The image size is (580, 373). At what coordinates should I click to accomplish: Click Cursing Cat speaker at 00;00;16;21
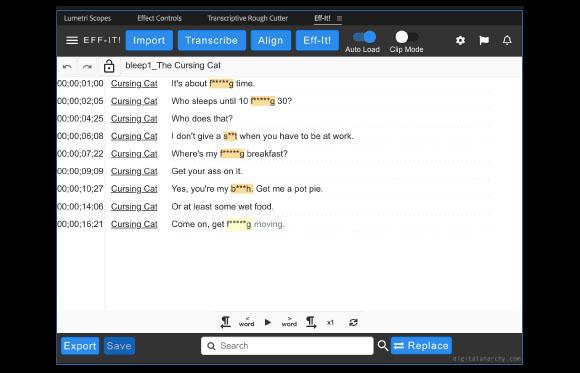tap(134, 224)
